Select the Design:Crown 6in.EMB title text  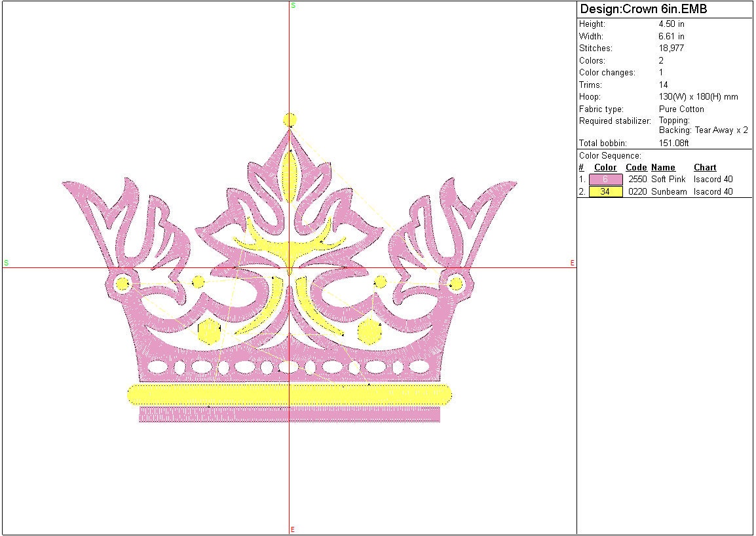(643, 9)
